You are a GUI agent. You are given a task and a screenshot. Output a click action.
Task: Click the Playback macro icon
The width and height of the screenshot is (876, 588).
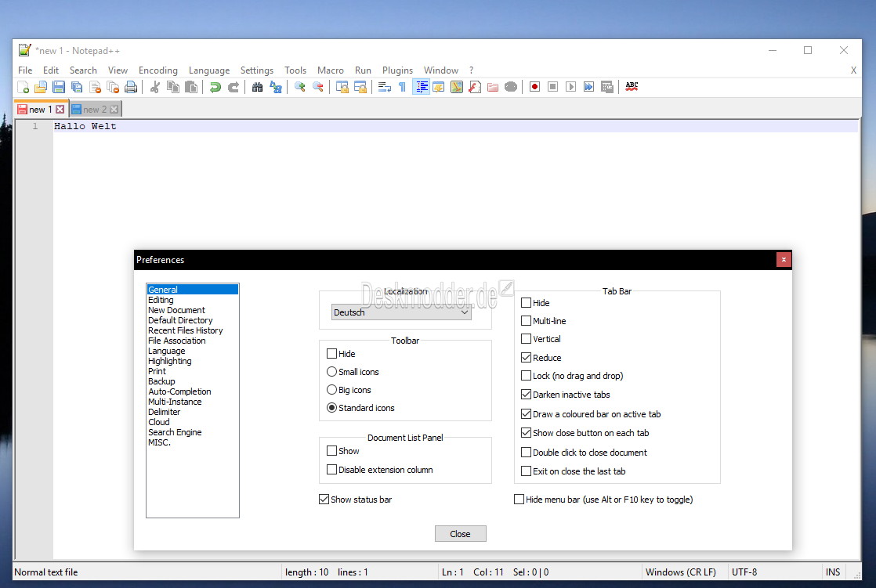(x=570, y=87)
